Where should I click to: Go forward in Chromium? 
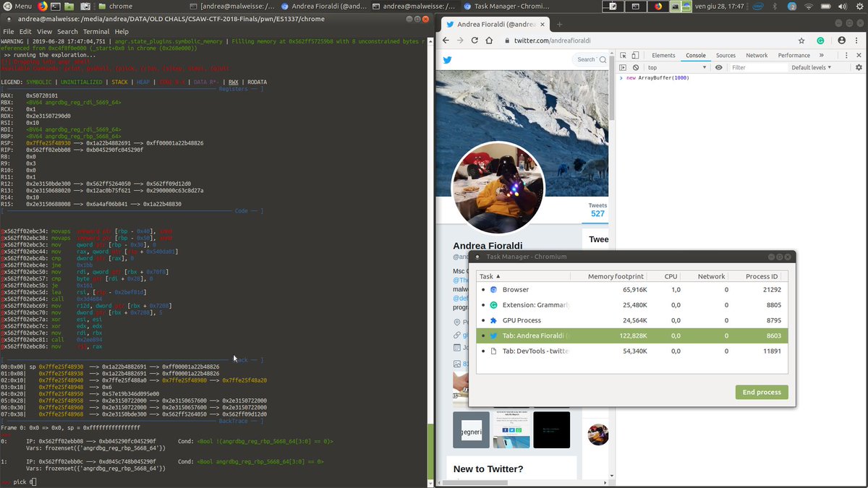point(461,40)
